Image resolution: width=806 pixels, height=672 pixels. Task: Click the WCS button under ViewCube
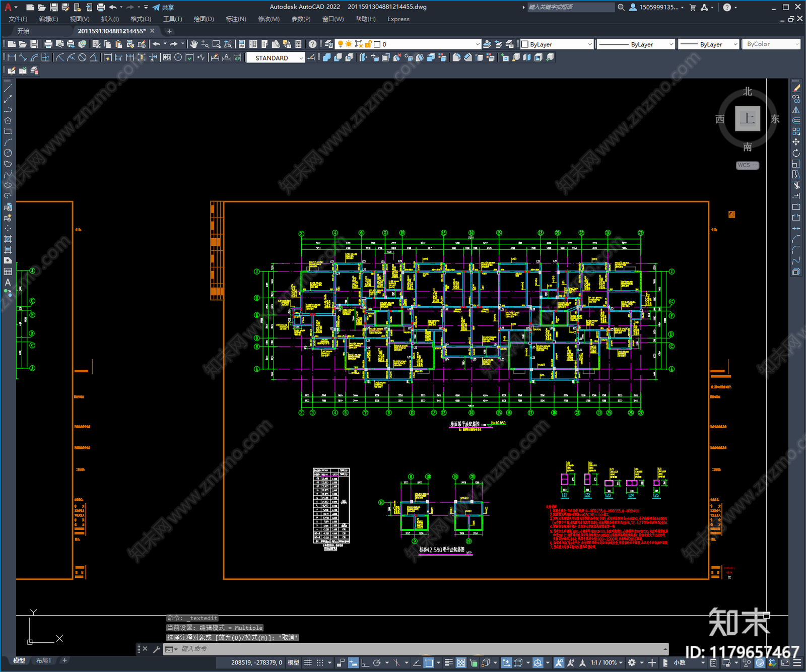tap(747, 165)
